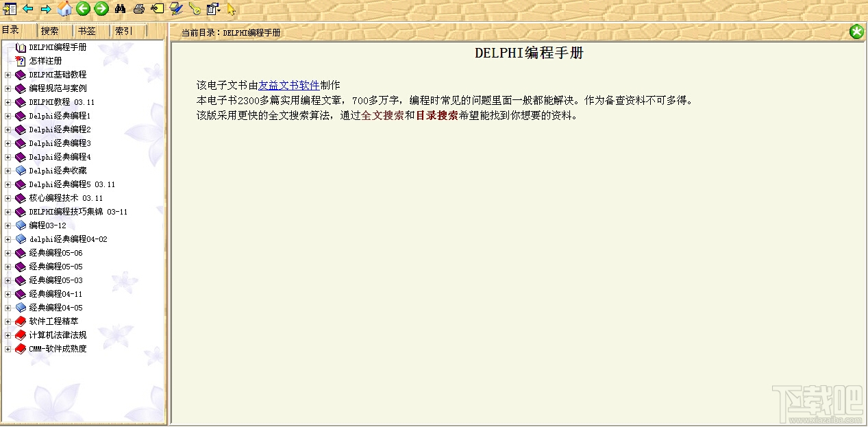Viewport: 868px width, 427px height.
Task: Open the notes pen icon in toolbar
Action: pyautogui.click(x=176, y=9)
